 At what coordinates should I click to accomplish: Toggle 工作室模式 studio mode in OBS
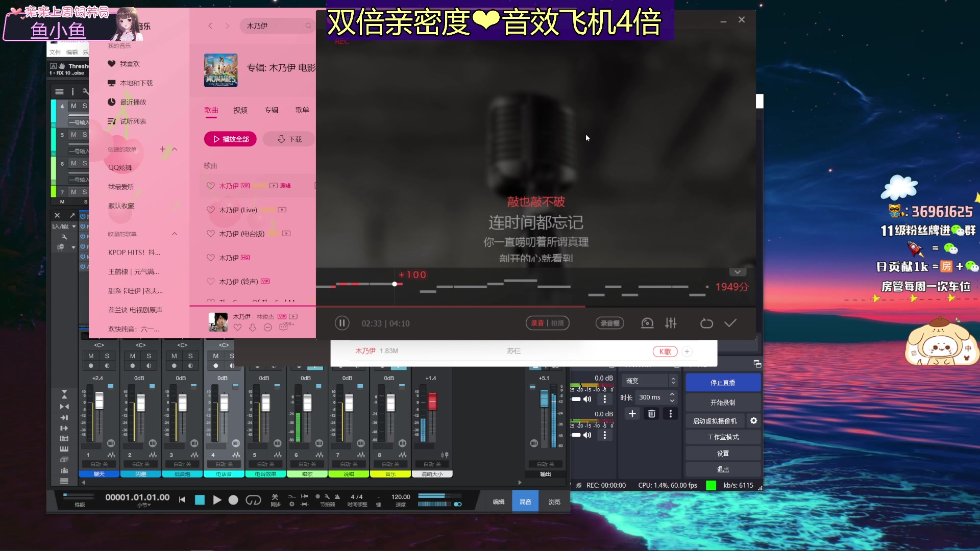pyautogui.click(x=723, y=437)
